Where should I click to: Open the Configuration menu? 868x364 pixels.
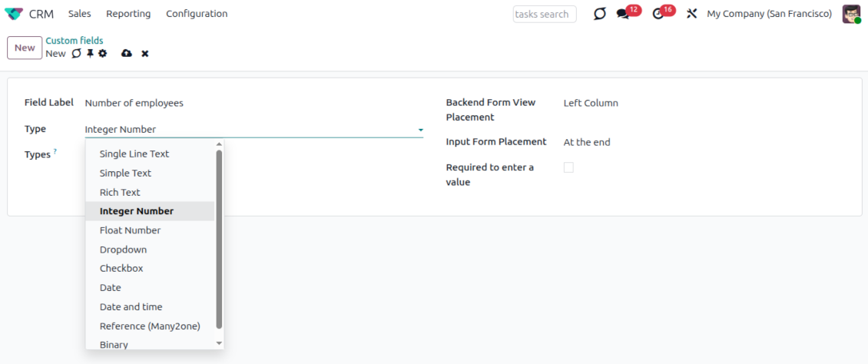[197, 14]
